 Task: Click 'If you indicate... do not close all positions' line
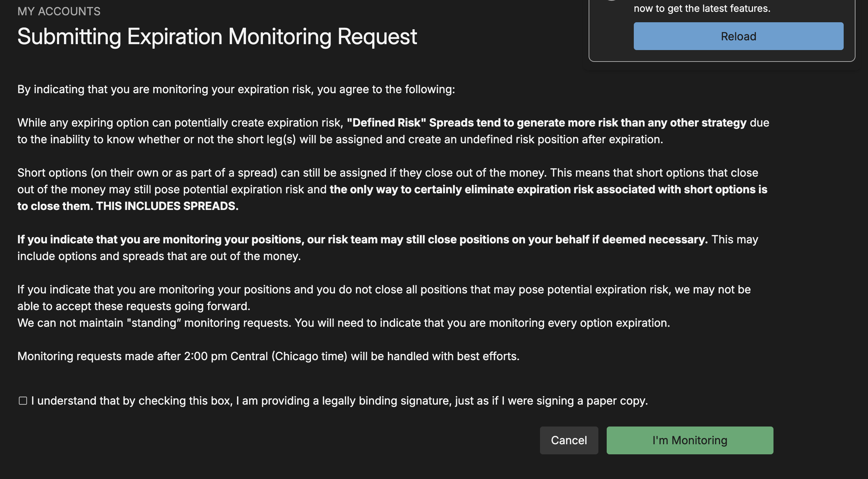point(384,290)
